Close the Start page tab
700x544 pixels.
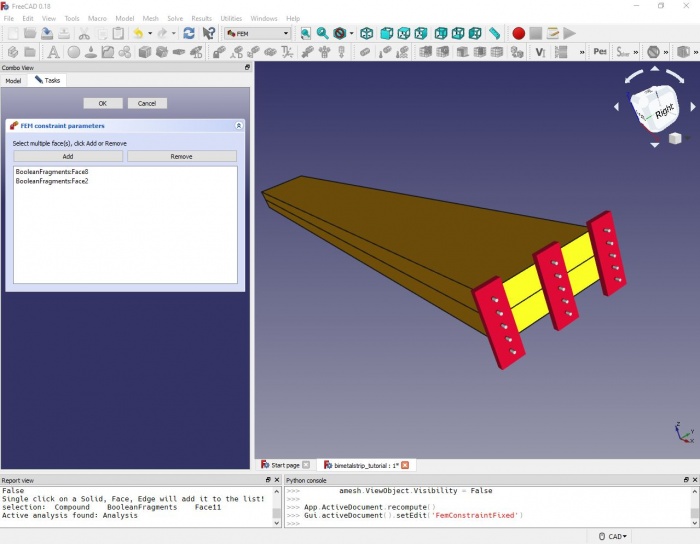(306, 465)
